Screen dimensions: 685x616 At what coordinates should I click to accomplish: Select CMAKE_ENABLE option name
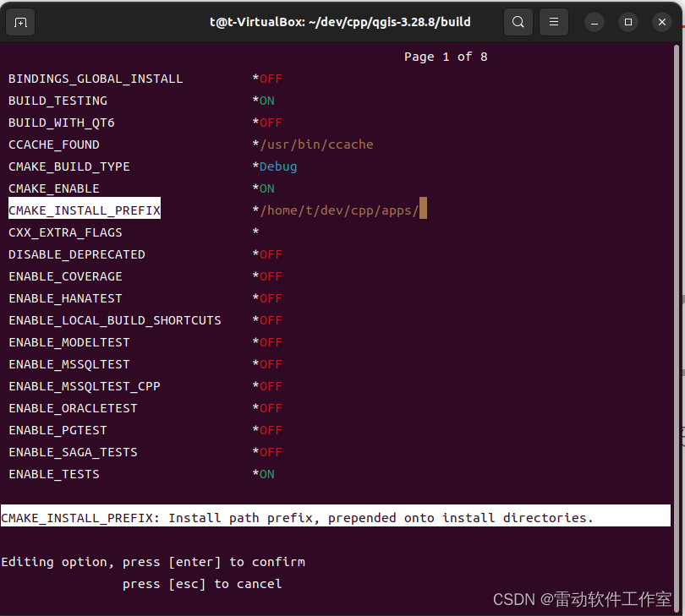[54, 188]
